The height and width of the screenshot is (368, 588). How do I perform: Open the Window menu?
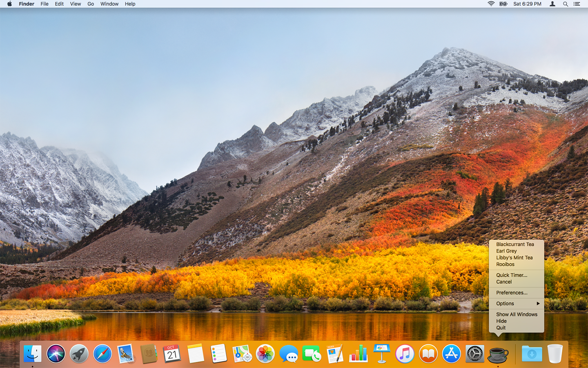109,4
